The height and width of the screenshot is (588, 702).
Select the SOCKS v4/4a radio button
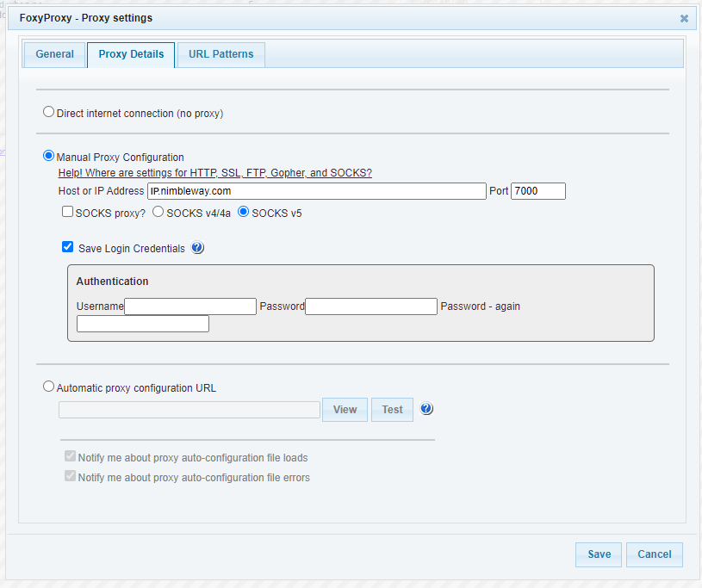pos(158,212)
